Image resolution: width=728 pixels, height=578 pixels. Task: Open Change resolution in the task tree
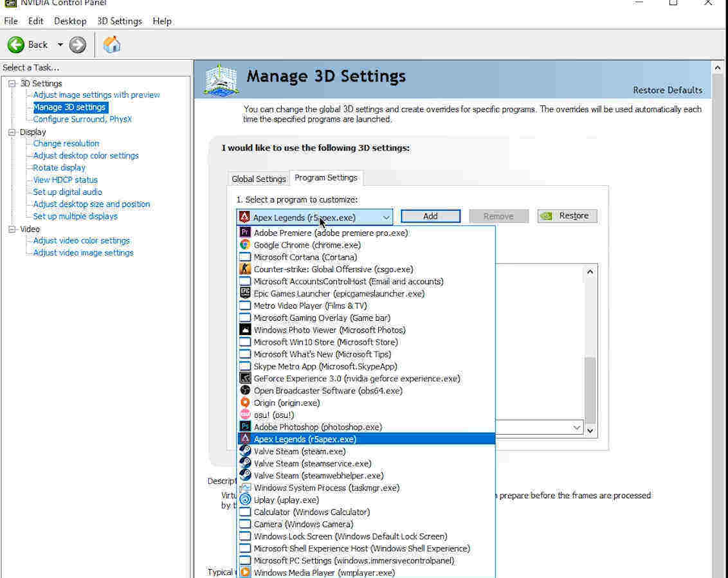(x=66, y=143)
